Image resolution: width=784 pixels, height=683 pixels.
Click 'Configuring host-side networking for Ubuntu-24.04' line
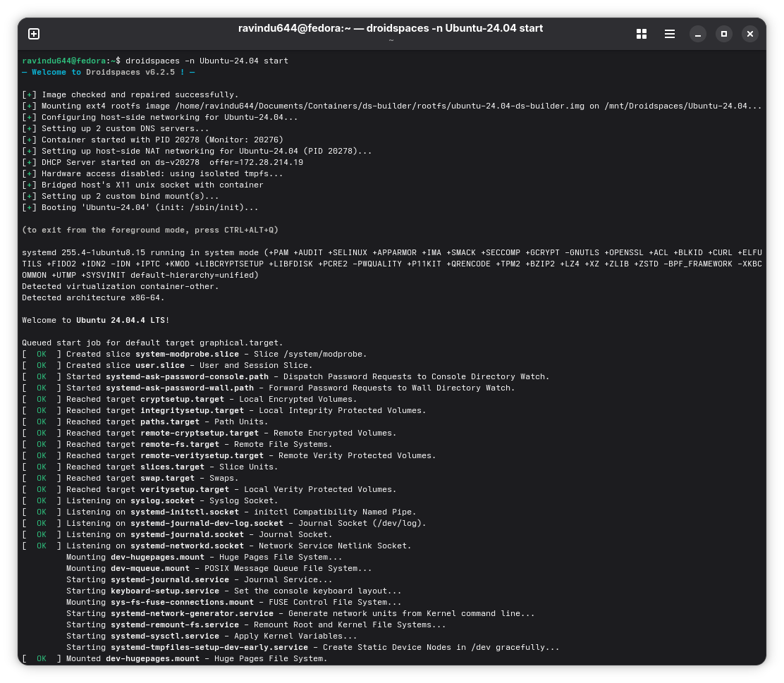coord(159,118)
